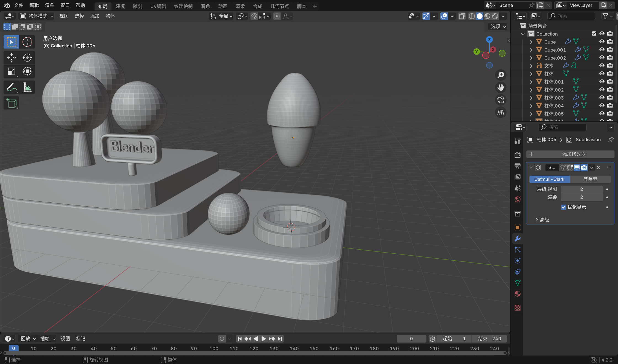Switch to the 建模 workspace tab
Screen dimensions: 618x364
120,6
